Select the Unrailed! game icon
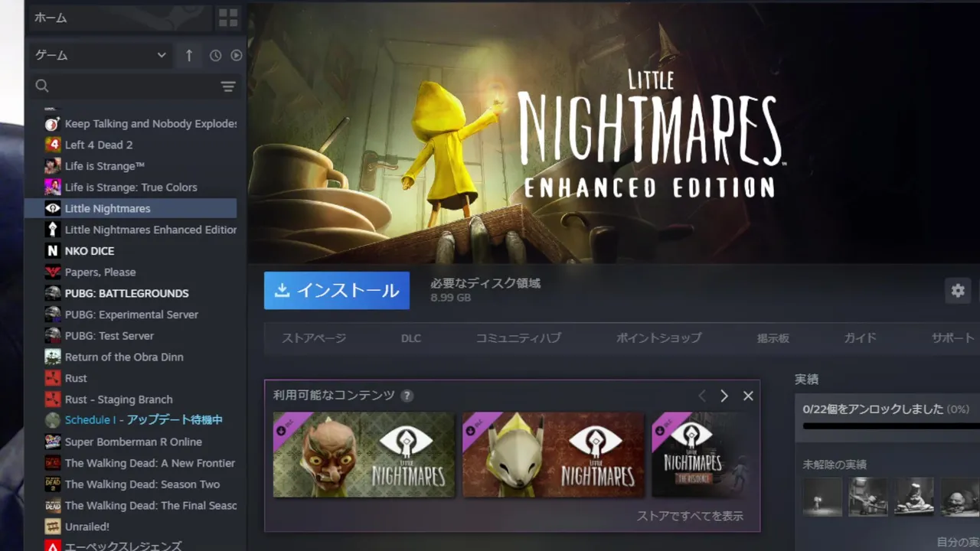 pyautogui.click(x=52, y=527)
